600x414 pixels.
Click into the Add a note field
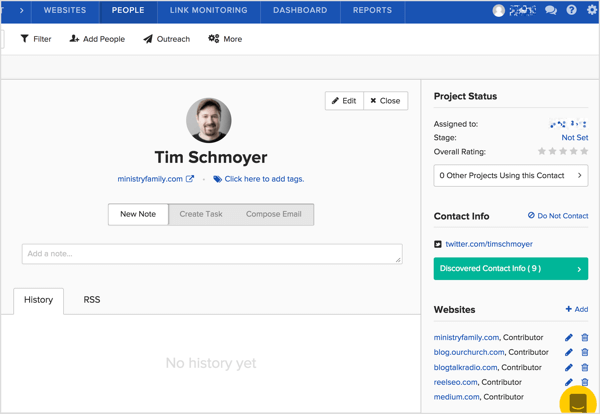212,254
